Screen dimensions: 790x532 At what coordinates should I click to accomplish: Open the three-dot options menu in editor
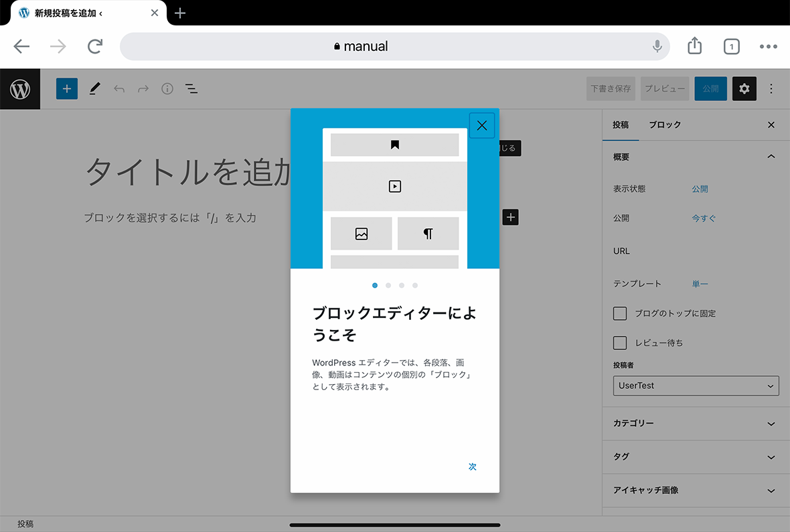[771, 89]
